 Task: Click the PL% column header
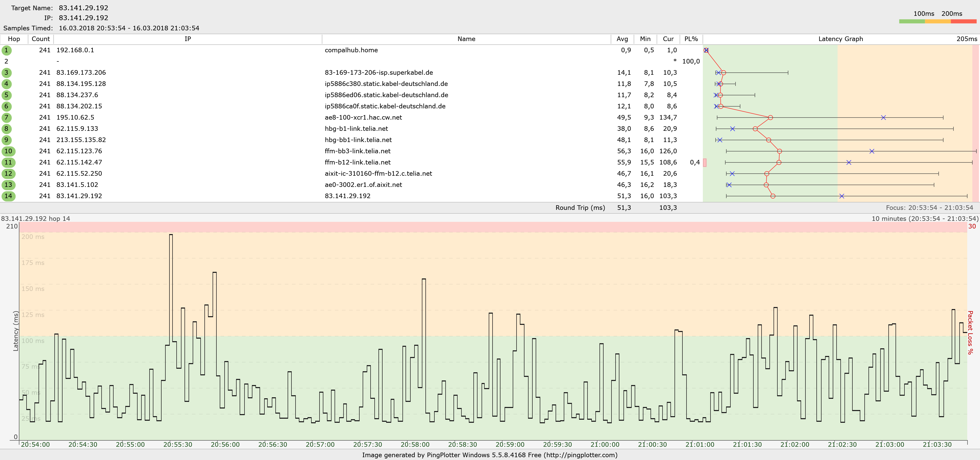[691, 39]
